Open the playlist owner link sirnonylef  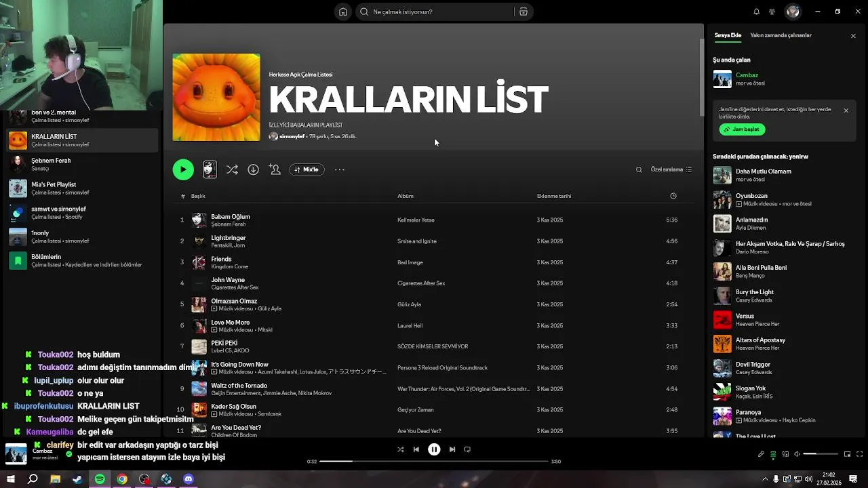pyautogui.click(x=292, y=136)
